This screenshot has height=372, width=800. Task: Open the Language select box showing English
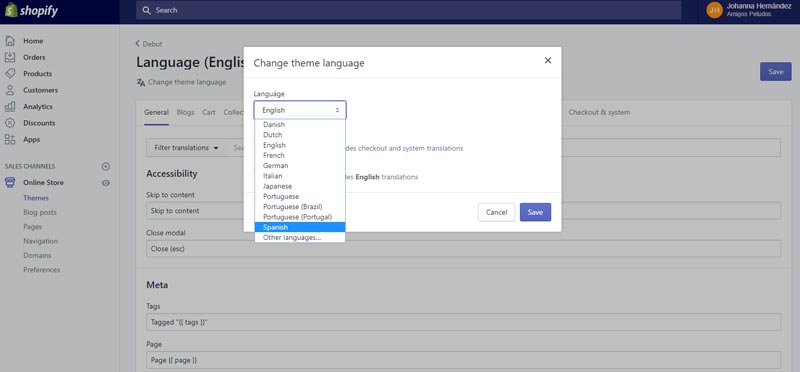click(x=300, y=110)
